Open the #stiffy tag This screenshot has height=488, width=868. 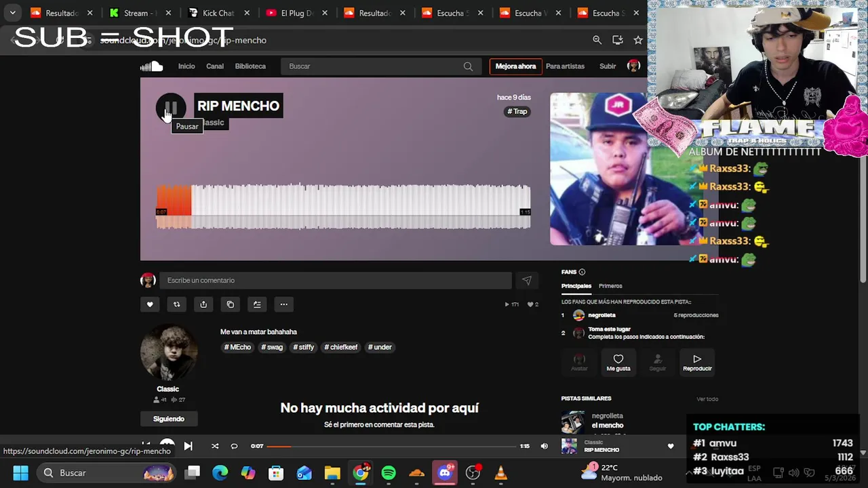coord(304,347)
